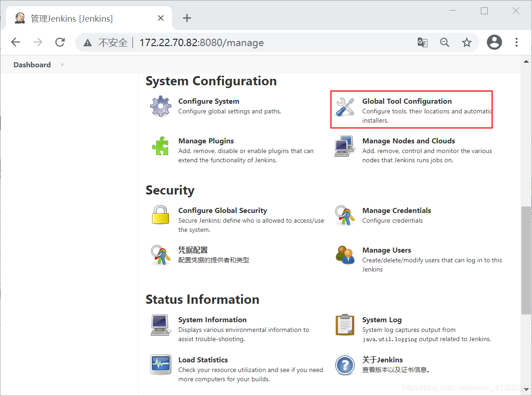This screenshot has height=396, width=532.
Task: Click the page vertical scrollbar thumb
Action: pos(526,260)
